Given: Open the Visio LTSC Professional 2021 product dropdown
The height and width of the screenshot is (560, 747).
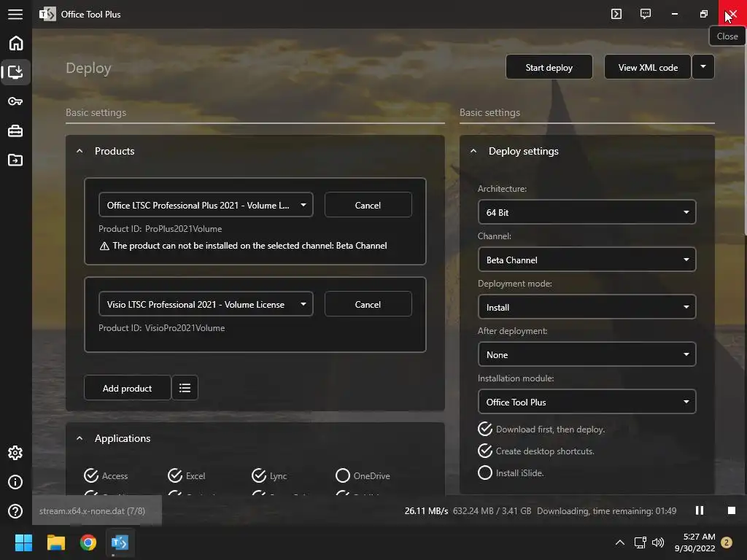Looking at the screenshot, I should 206,304.
